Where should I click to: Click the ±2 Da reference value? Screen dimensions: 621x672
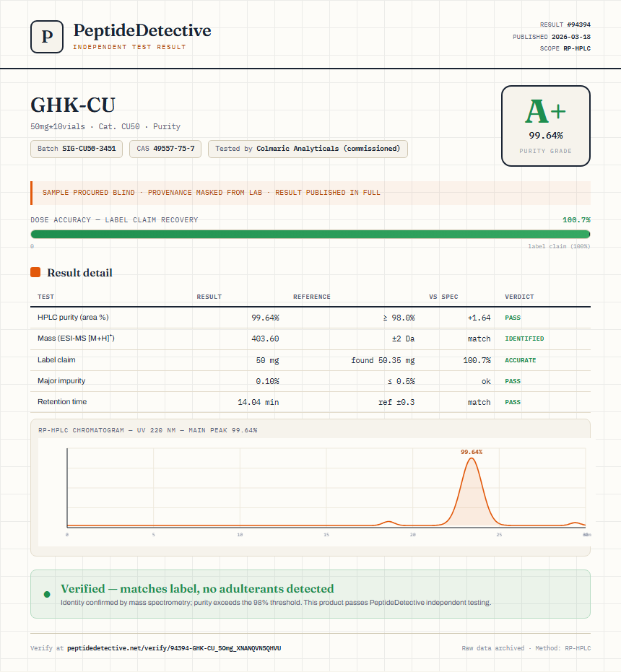click(403, 339)
